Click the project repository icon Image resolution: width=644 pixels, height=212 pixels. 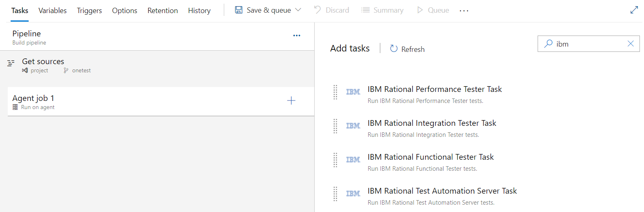pos(25,70)
